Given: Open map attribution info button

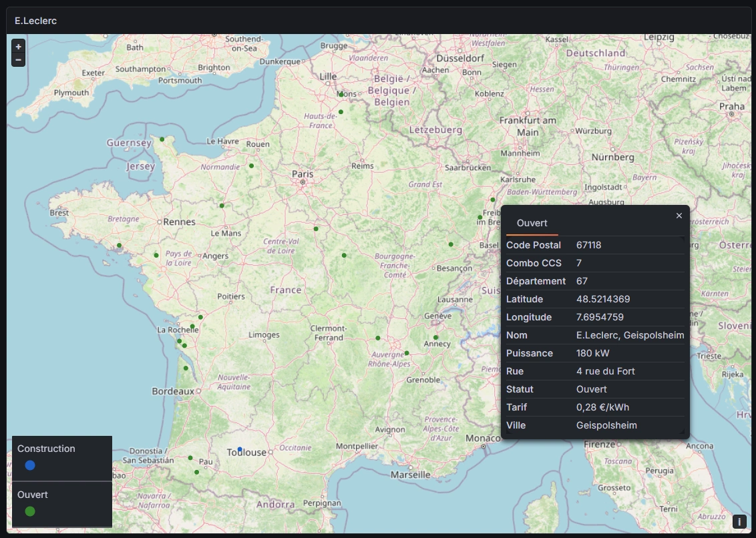Looking at the screenshot, I should coord(739,521).
